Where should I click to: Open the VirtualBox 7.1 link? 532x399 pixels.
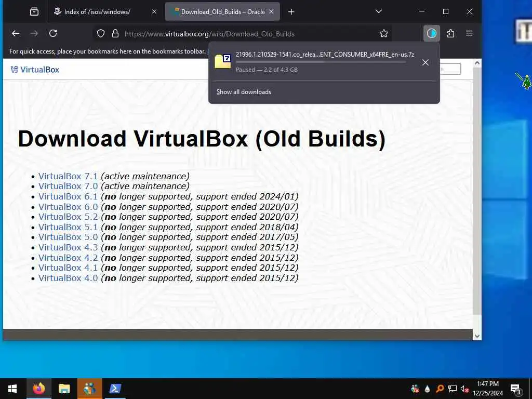click(68, 176)
